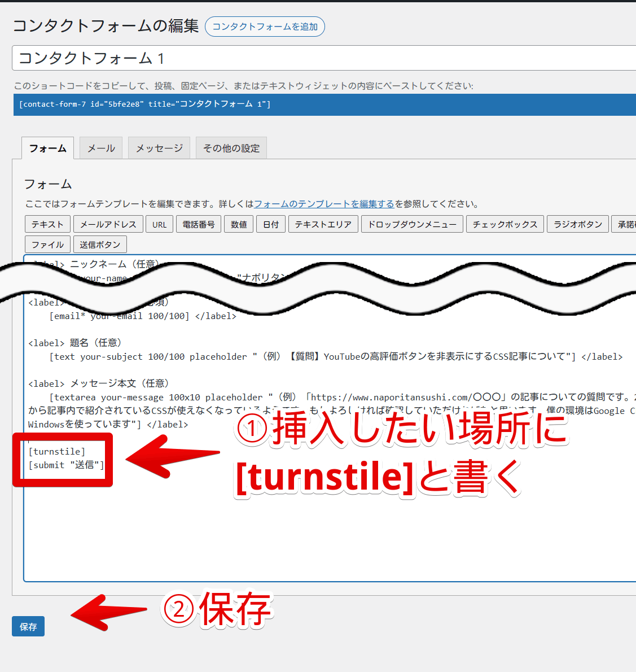Click the コンタクトフォームを追加 button

coord(265,27)
